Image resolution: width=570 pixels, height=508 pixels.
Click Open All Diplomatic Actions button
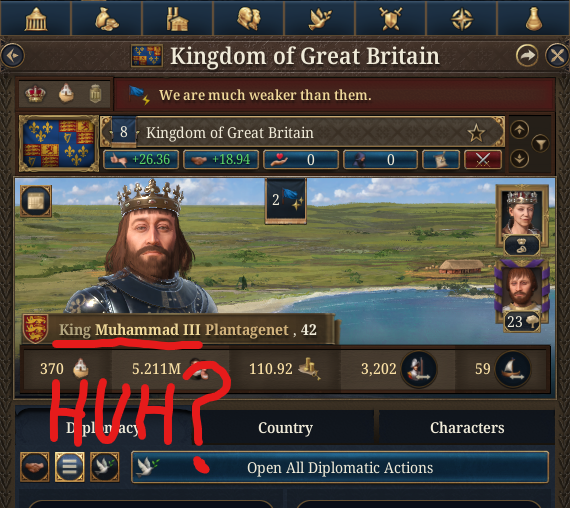(340, 467)
